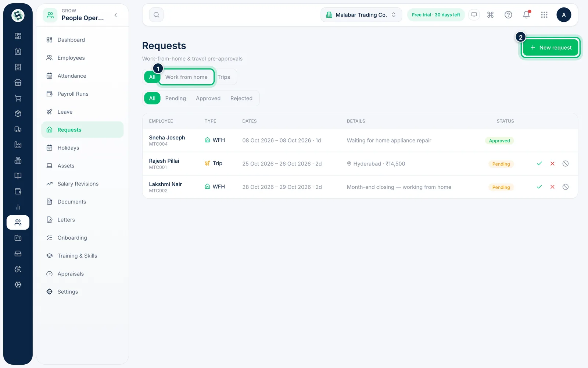Viewport: 588px width, 368px height.
Task: Click the user avatar A
Action: pos(564,15)
